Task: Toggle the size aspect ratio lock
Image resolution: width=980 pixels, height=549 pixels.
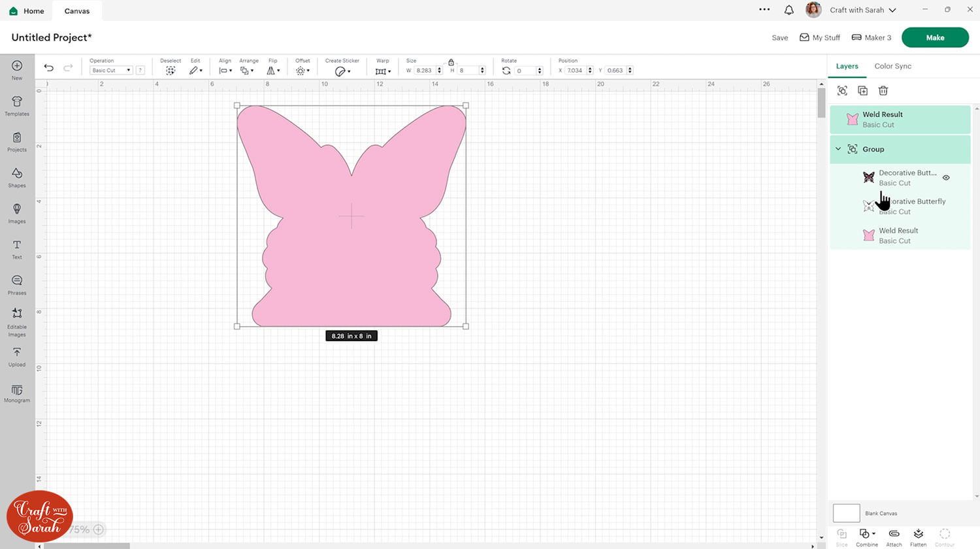Action: (451, 62)
